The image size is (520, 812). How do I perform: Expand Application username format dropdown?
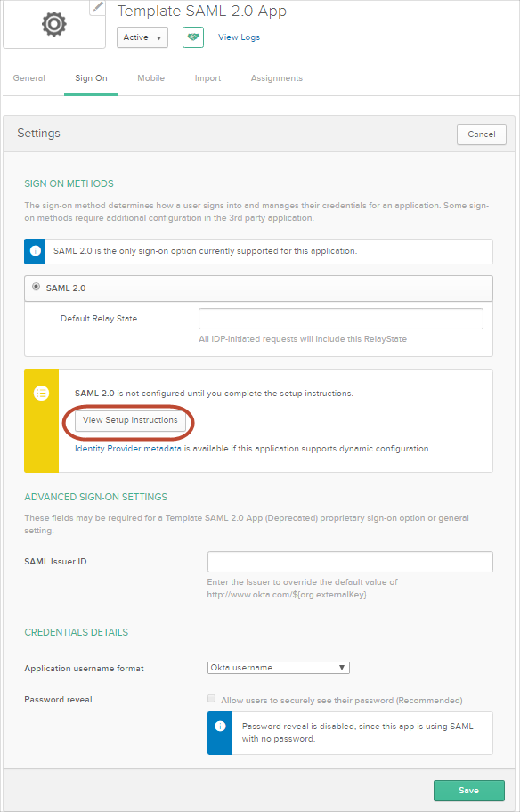(278, 668)
